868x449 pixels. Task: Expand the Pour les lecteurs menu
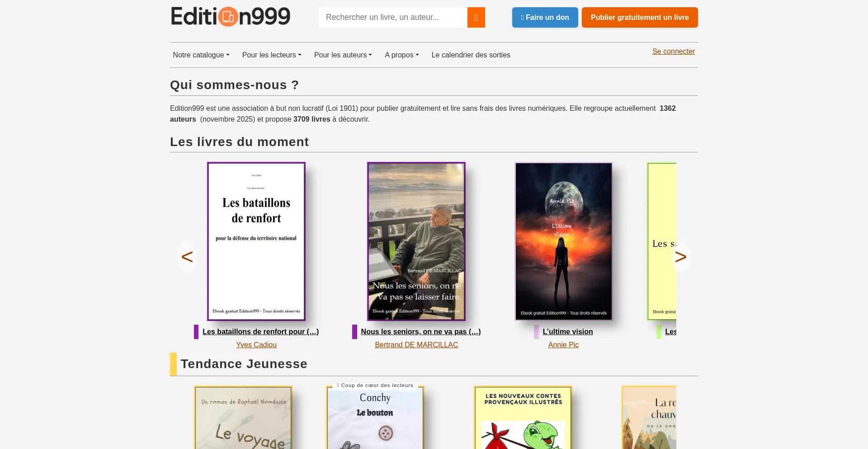pyautogui.click(x=272, y=55)
